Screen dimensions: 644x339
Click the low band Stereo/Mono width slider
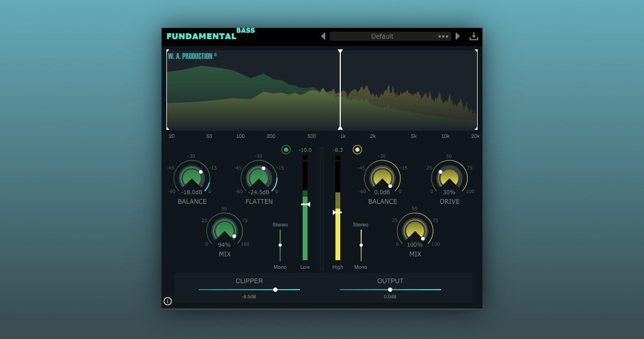point(280,245)
